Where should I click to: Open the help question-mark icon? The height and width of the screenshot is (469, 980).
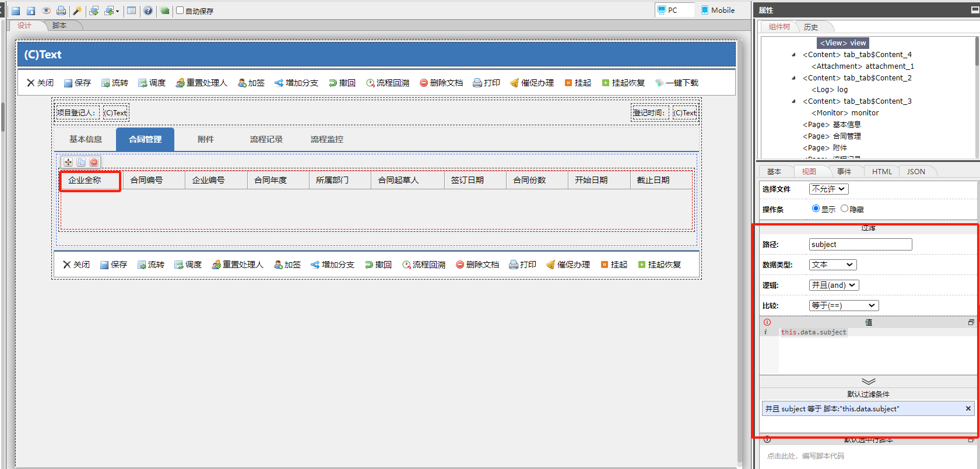[x=148, y=10]
